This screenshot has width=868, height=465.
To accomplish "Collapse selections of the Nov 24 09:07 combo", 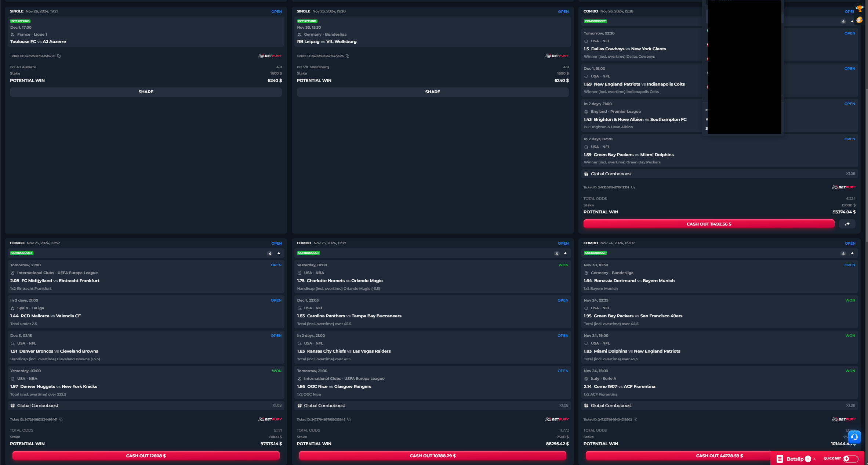I will click(852, 253).
